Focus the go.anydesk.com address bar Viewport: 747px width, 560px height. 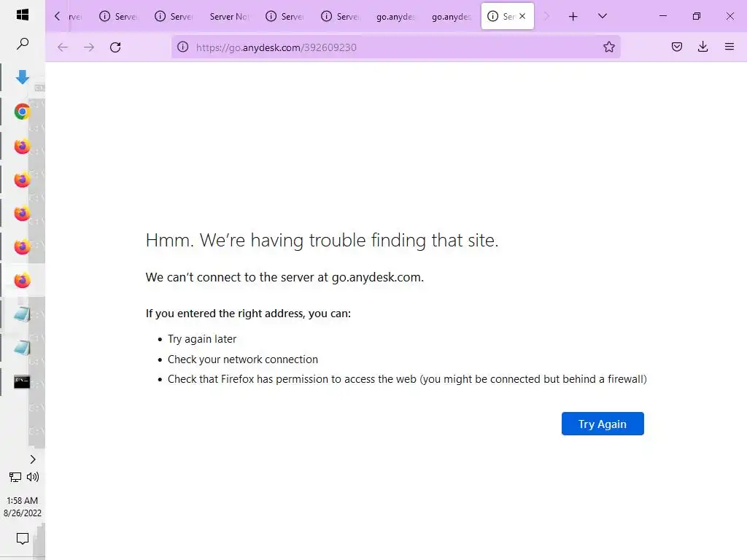point(395,47)
